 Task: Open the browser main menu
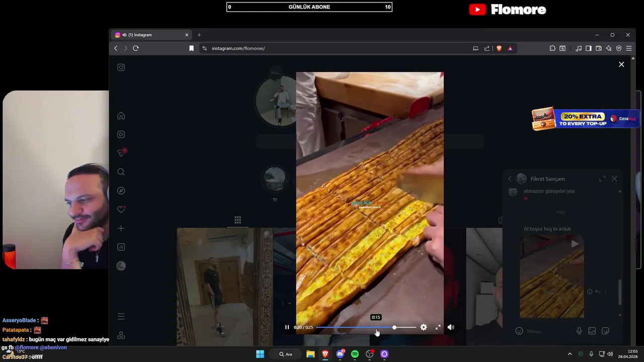[x=629, y=48]
